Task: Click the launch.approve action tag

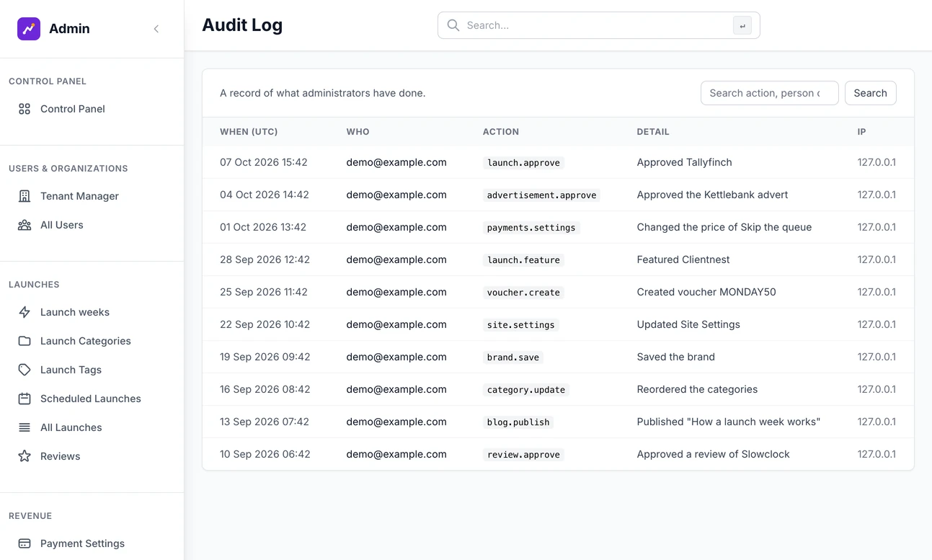Action: 523,163
